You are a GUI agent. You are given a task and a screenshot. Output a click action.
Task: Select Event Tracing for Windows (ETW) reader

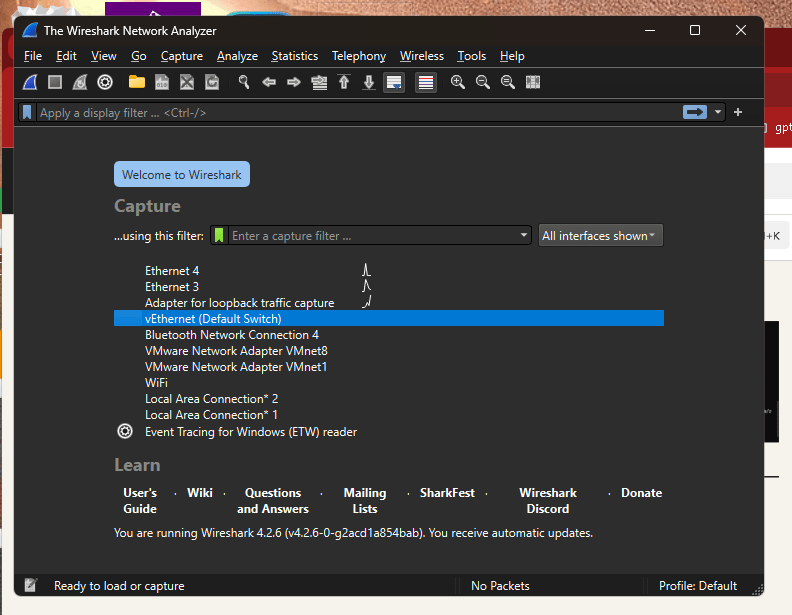(x=389, y=432)
